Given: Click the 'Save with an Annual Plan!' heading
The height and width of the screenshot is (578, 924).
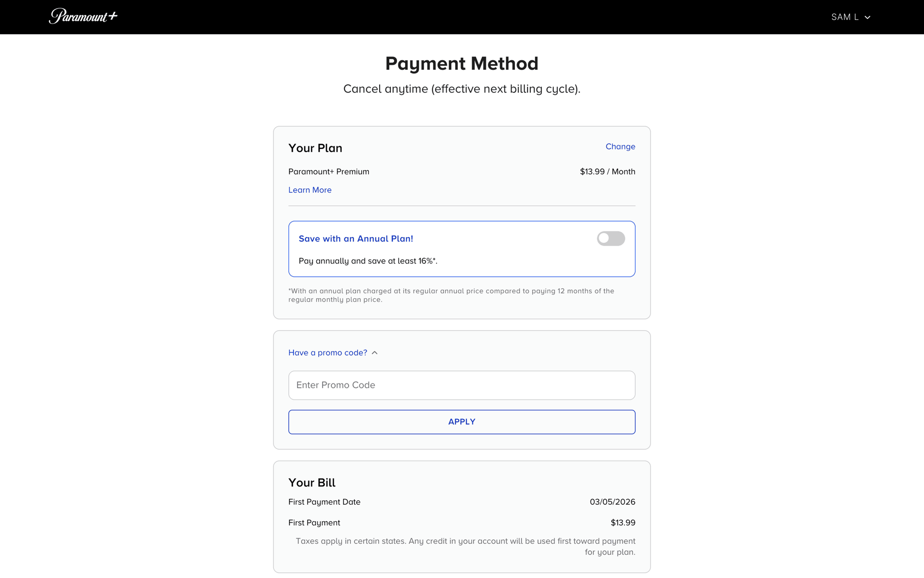Looking at the screenshot, I should click(x=356, y=238).
